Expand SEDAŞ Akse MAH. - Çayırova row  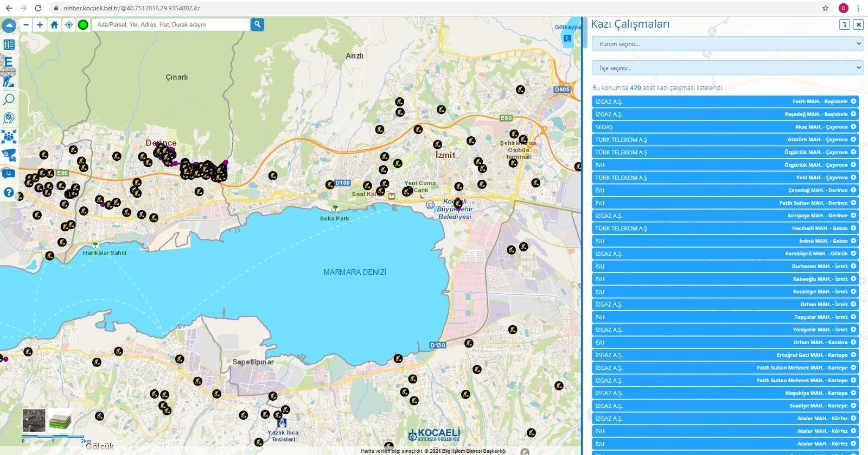point(725,127)
